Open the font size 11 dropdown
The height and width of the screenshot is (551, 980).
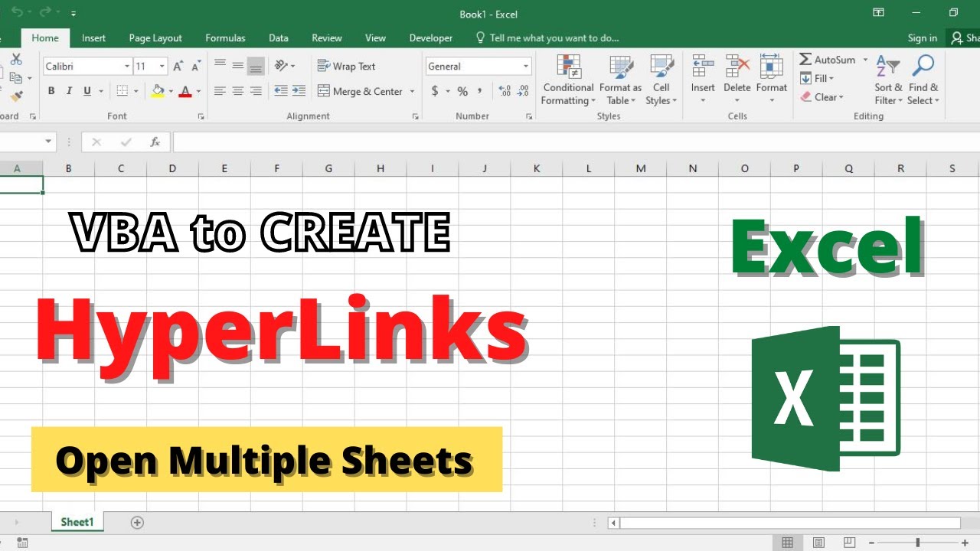[162, 67]
